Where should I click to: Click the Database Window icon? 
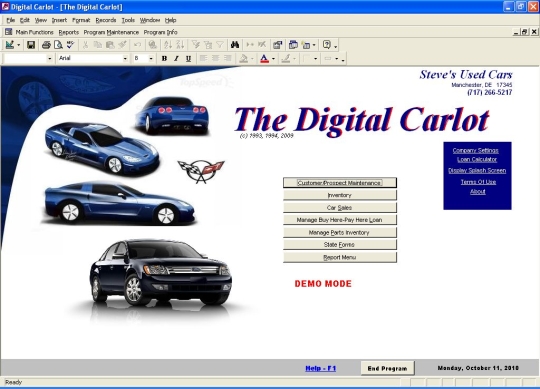pyautogui.click(x=293, y=45)
